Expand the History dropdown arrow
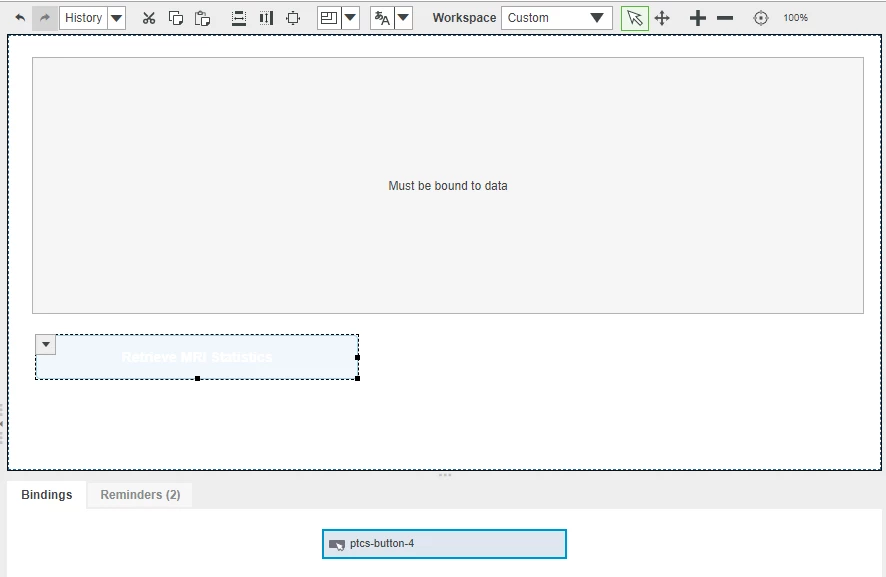 click(116, 18)
